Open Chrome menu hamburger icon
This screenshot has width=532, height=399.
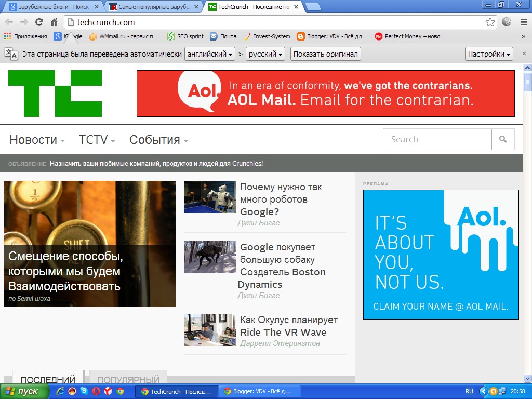click(524, 22)
